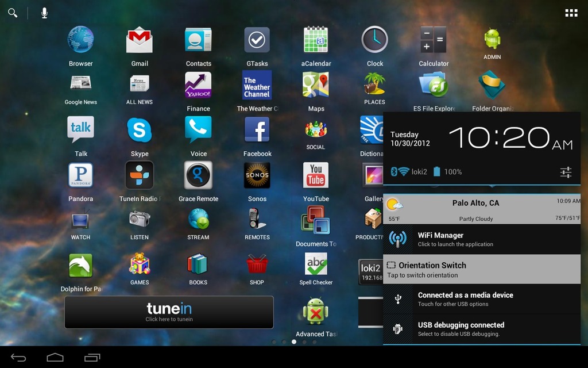Open Google Maps
Screen dimensions: 588x368
[316, 85]
